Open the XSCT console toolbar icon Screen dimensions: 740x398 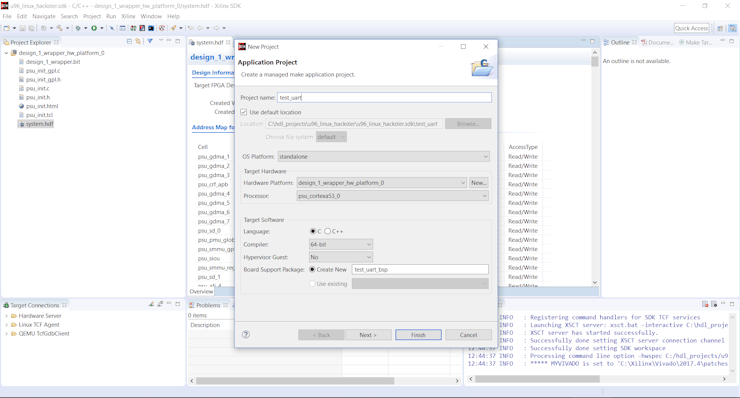151,28
